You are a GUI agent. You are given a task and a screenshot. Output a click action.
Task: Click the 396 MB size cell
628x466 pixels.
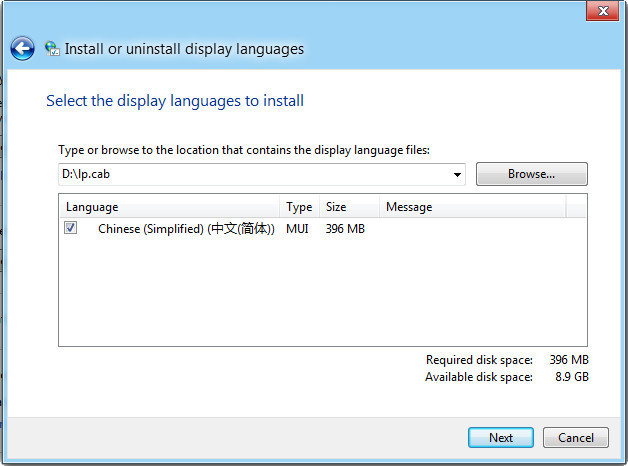pos(345,229)
